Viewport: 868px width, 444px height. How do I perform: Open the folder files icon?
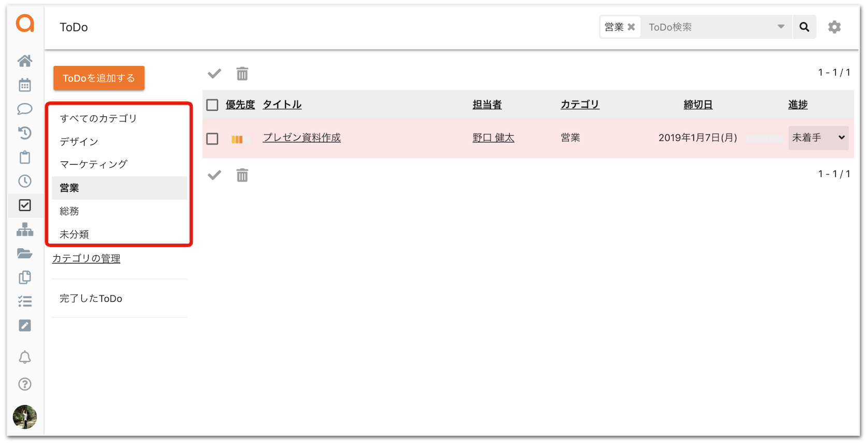point(25,253)
